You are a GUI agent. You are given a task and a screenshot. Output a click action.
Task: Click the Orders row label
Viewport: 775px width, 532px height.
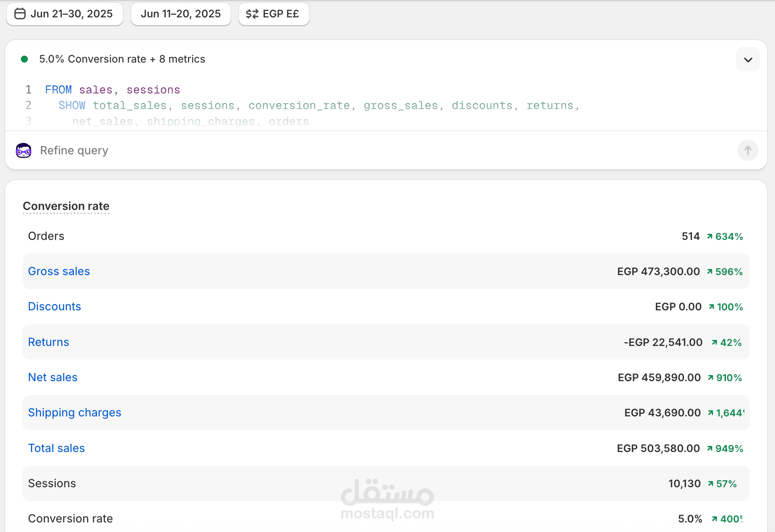pos(46,236)
